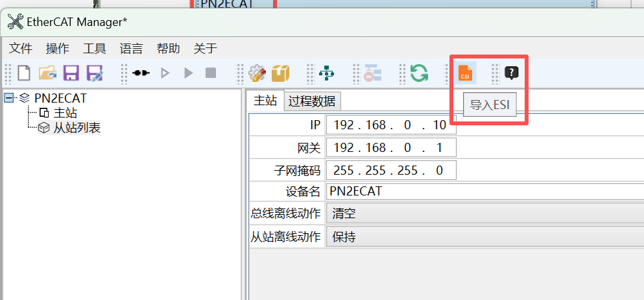Click the outlined play triangle icon
The image size is (644, 300).
pyautogui.click(x=165, y=73)
